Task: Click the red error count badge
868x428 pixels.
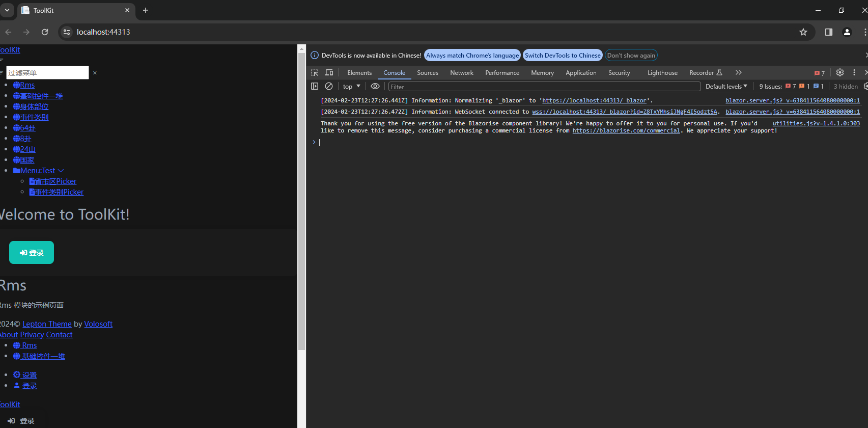Action: (820, 73)
